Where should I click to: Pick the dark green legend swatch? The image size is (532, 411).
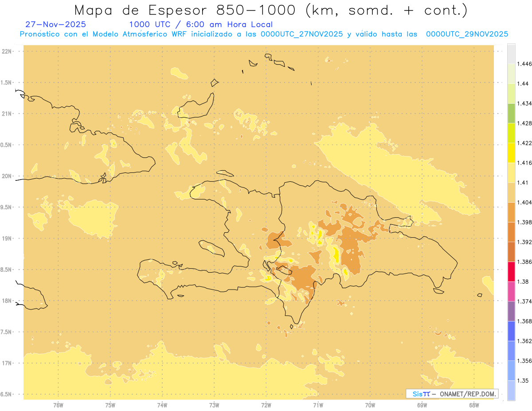511,113
